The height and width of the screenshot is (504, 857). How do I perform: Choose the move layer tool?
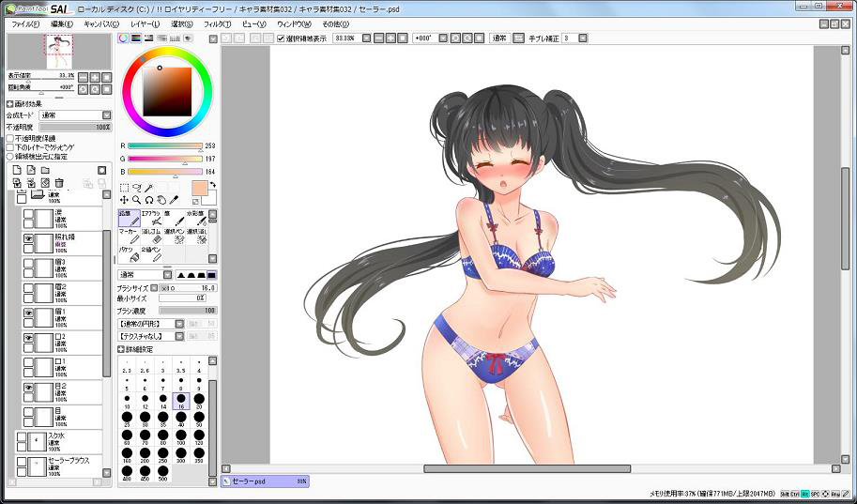coord(124,200)
